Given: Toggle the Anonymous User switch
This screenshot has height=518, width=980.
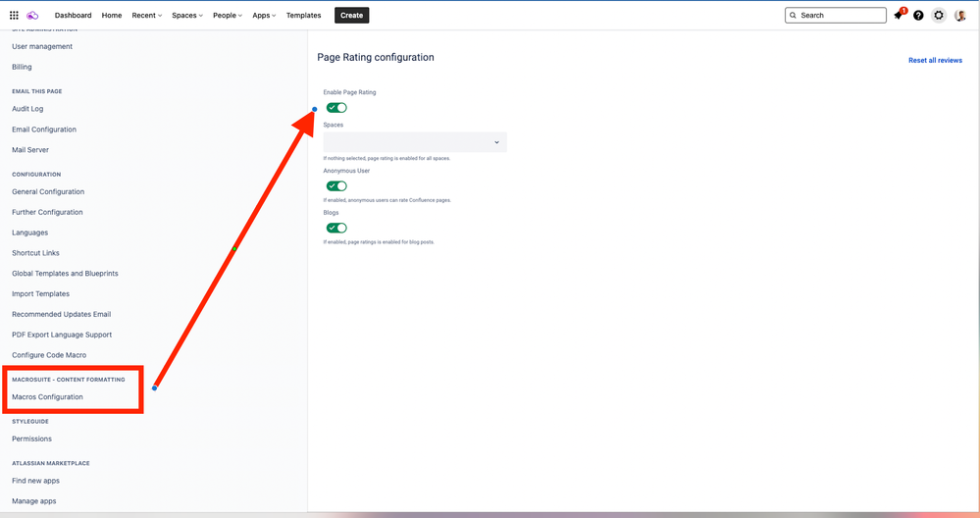Looking at the screenshot, I should tap(336, 185).
